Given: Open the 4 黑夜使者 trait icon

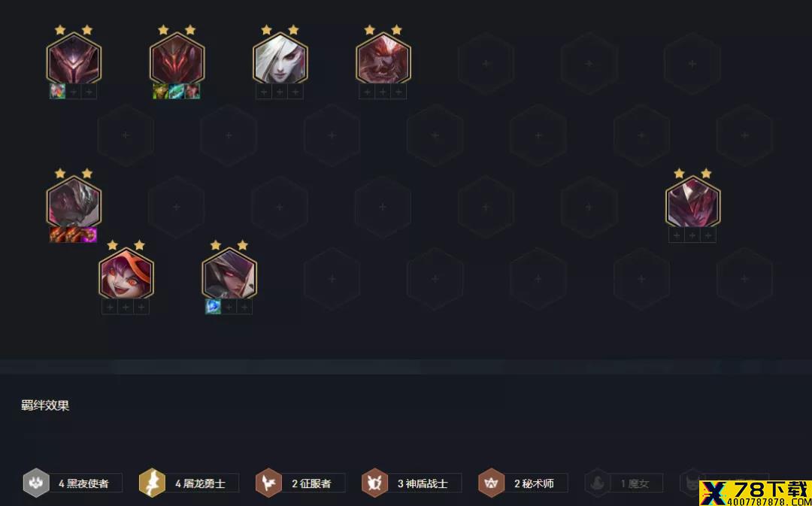Looking at the screenshot, I should (x=36, y=483).
